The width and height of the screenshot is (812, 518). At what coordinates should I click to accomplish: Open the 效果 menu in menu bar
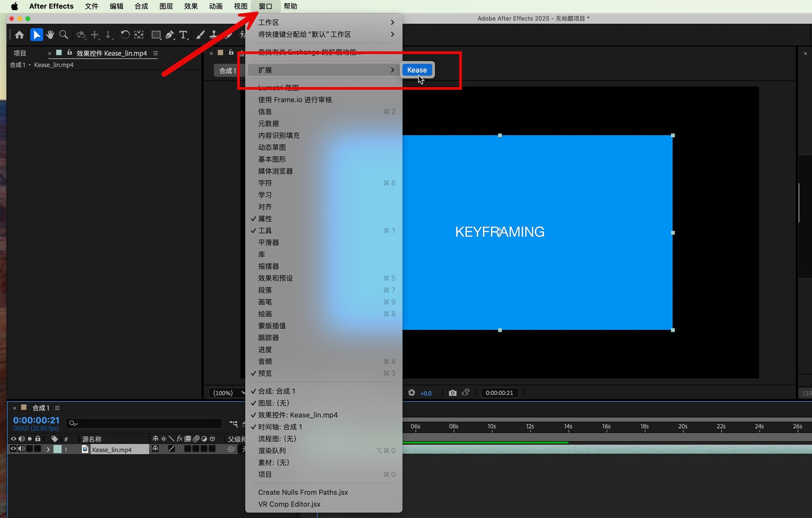[x=191, y=6]
